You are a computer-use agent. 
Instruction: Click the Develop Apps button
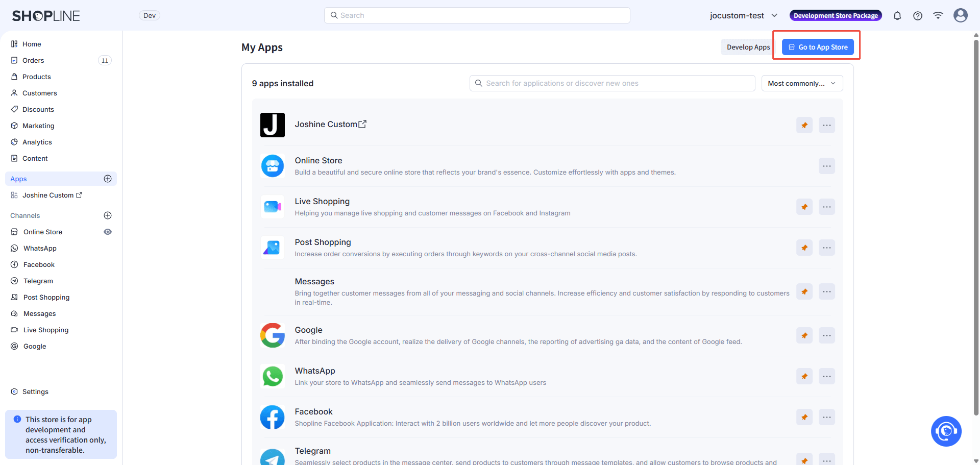click(748, 47)
